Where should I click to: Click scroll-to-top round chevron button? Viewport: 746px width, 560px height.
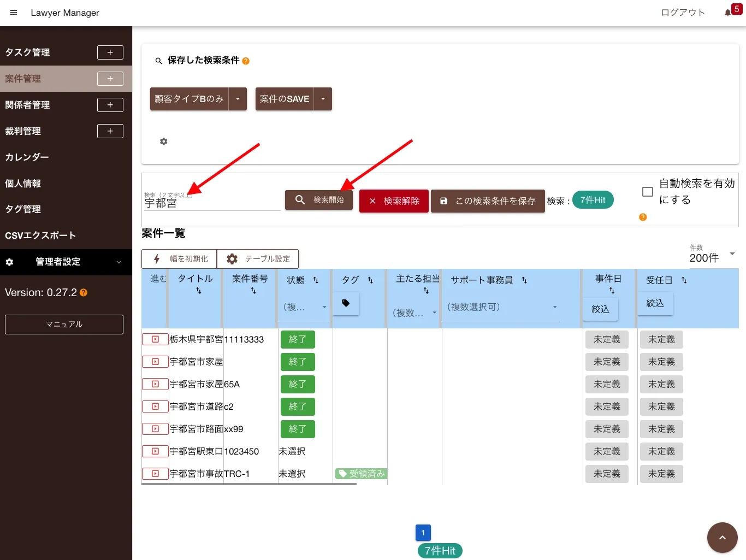click(x=722, y=538)
